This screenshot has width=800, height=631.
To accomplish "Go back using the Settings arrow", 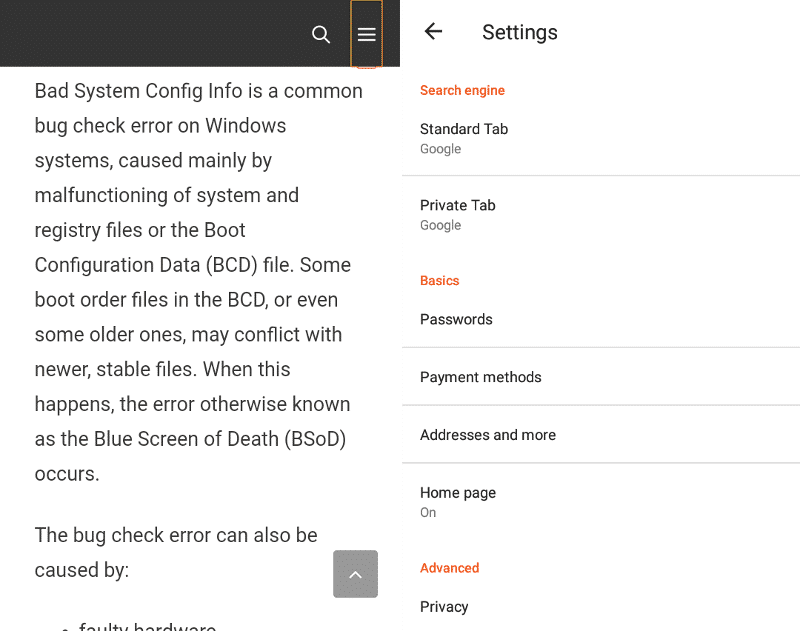I will click(433, 32).
